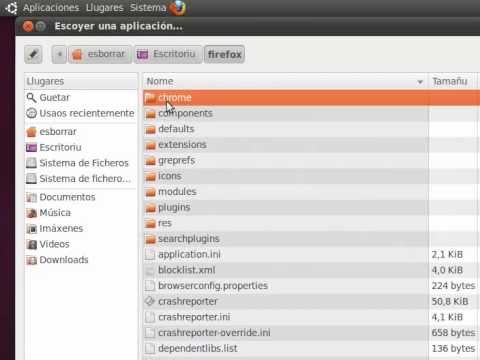Click the Llugares sidebar header
480x360 pixels.
[x=81, y=81]
